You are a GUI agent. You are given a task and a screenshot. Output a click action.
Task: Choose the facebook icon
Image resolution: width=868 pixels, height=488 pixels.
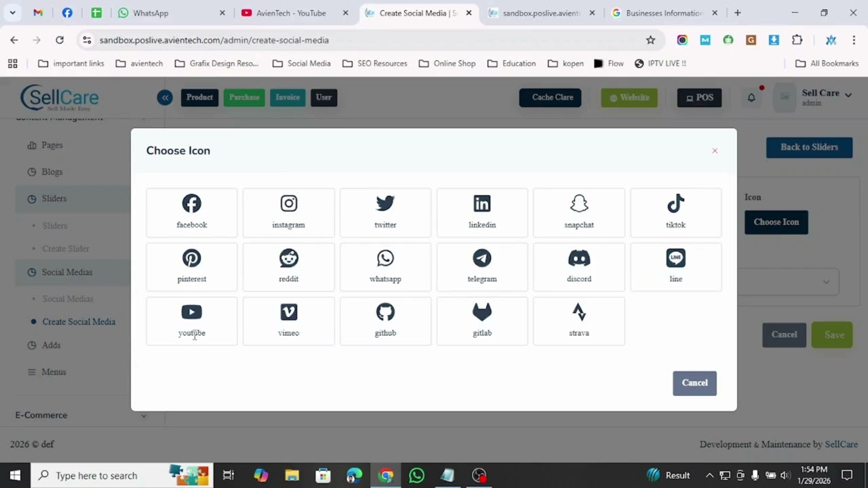(x=192, y=213)
